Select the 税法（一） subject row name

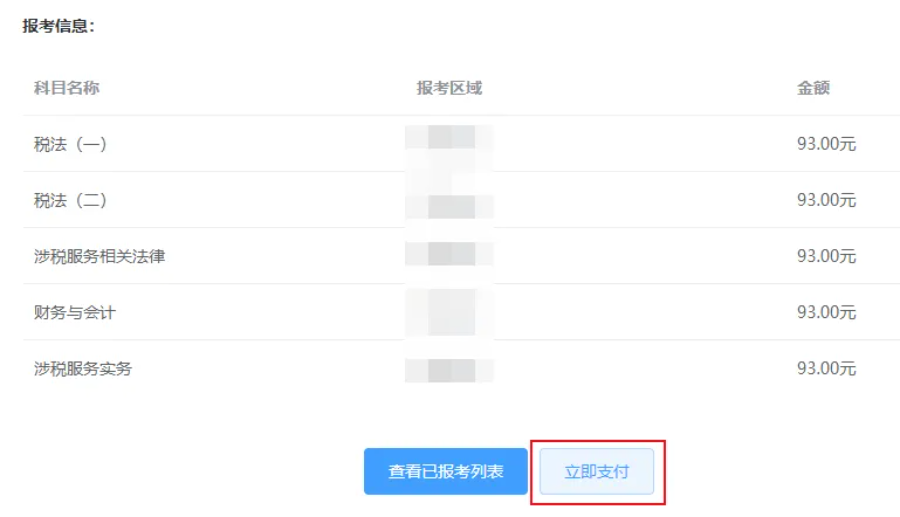(x=70, y=144)
